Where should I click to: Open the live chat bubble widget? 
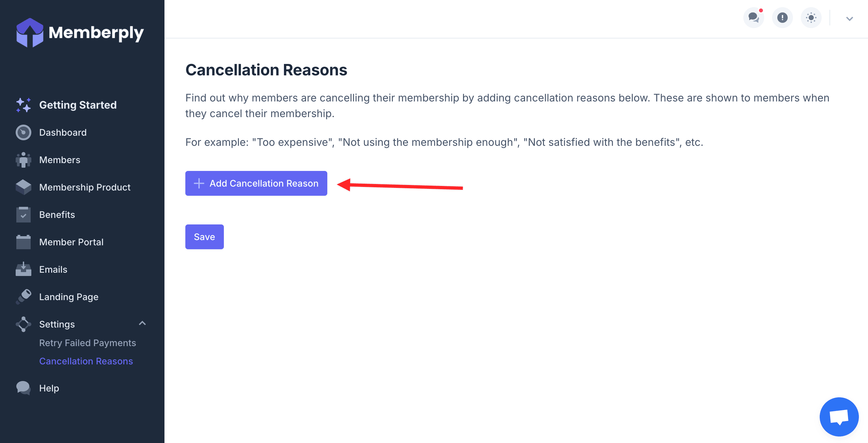839,417
